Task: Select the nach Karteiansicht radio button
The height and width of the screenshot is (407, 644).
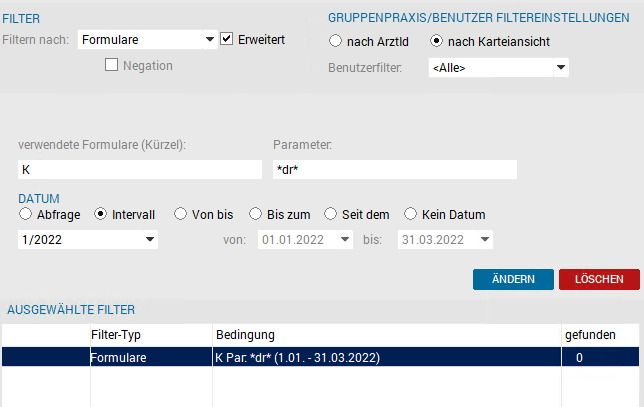Action: [x=436, y=41]
